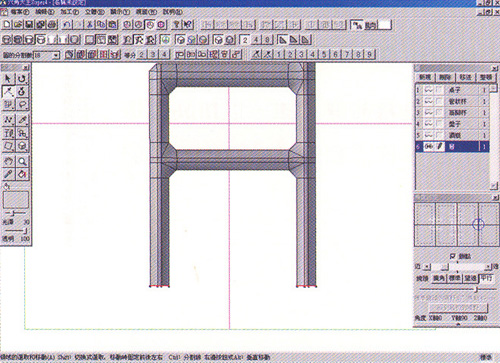Viewport: 500px width, 363px height.
Task: Toggle the checkbox above the near-far slider
Action: coord(452,256)
